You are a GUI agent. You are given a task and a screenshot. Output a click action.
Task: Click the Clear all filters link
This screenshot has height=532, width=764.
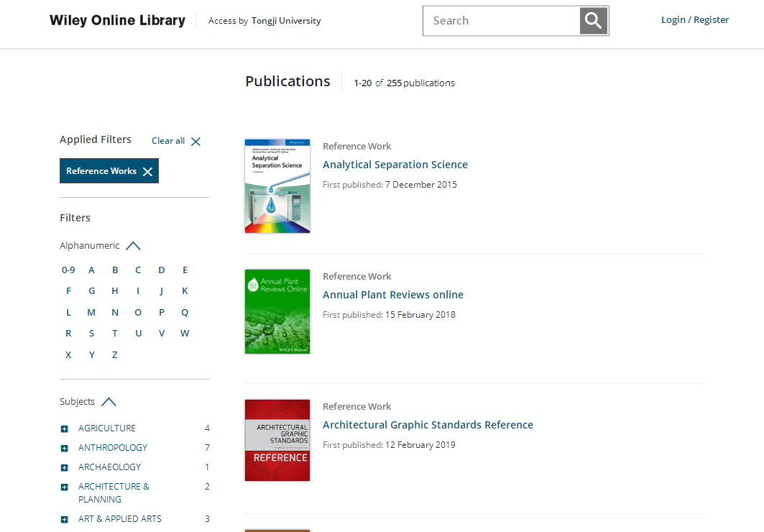pyautogui.click(x=168, y=141)
